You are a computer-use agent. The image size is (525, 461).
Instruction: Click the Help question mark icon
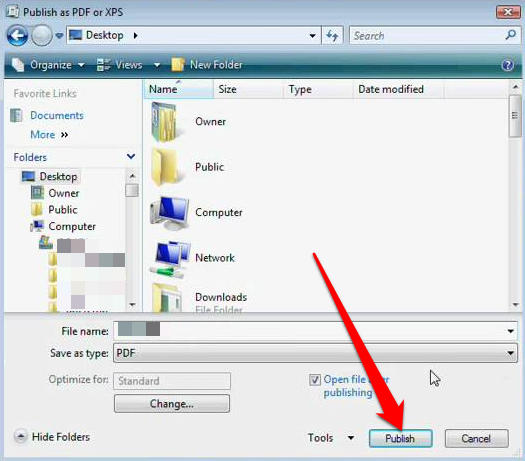tap(508, 65)
